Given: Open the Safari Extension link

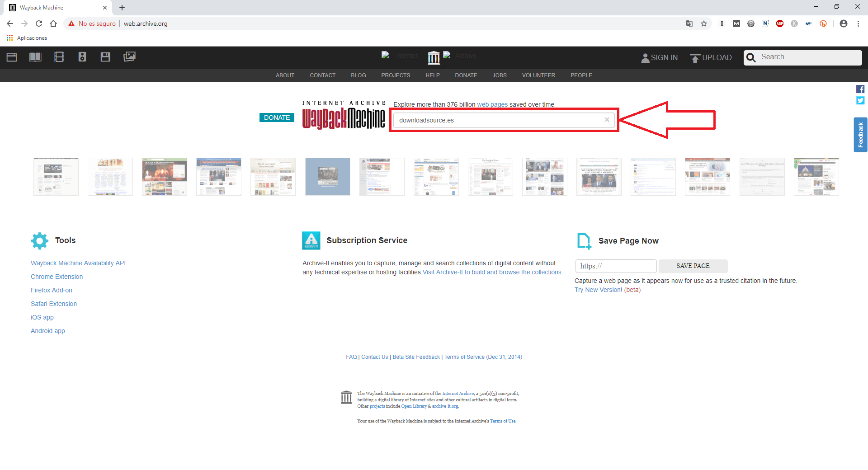Looking at the screenshot, I should pyautogui.click(x=54, y=304).
